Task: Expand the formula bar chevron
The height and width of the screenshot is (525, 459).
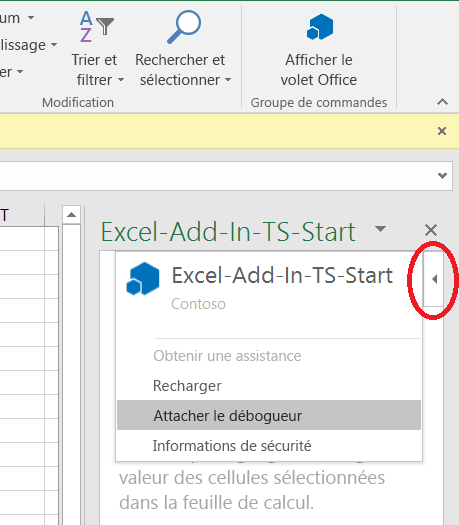Action: (x=442, y=176)
